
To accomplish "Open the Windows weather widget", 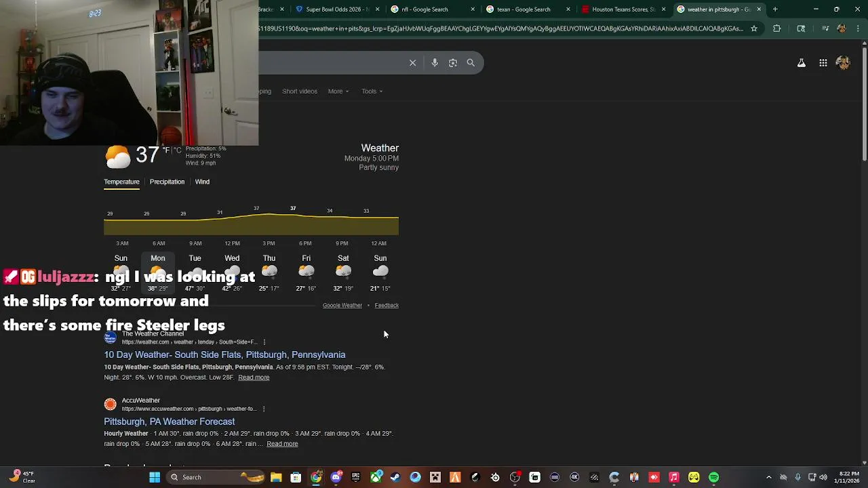I will pyautogui.click(x=22, y=477).
